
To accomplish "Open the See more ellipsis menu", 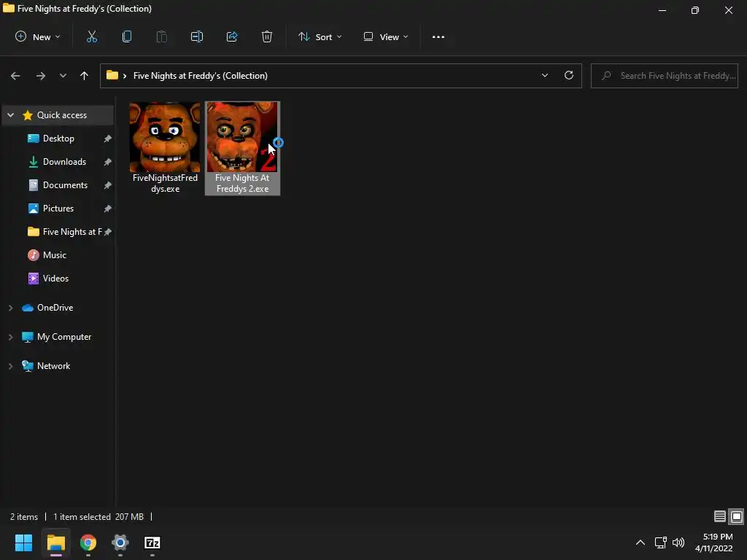I will coord(438,36).
